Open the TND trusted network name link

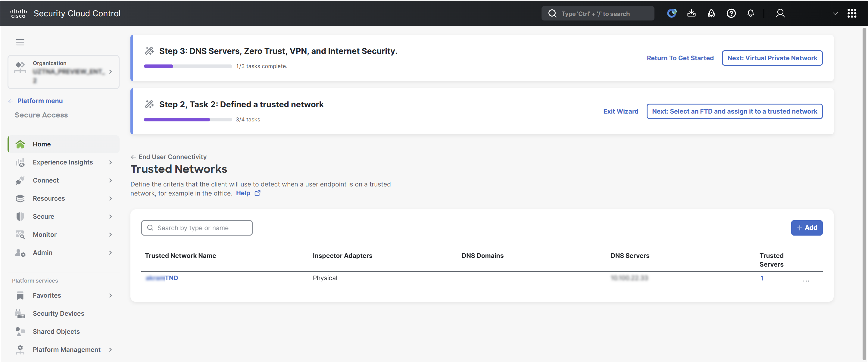point(161,278)
